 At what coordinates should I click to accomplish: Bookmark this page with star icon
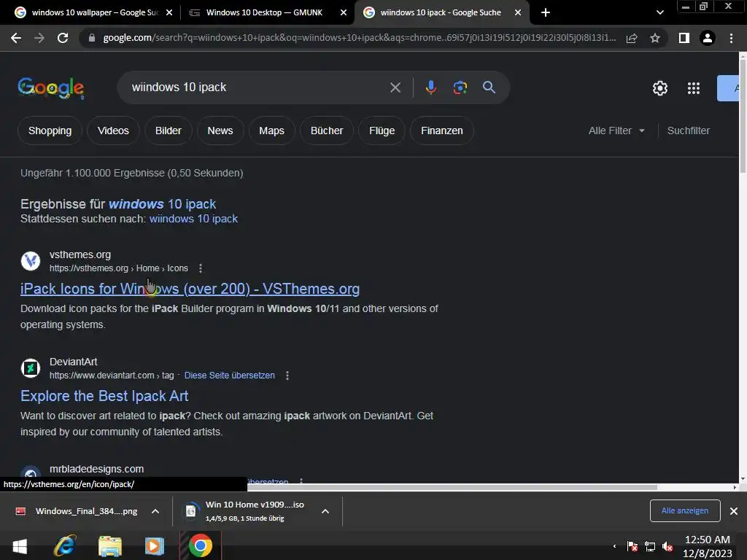655,38
